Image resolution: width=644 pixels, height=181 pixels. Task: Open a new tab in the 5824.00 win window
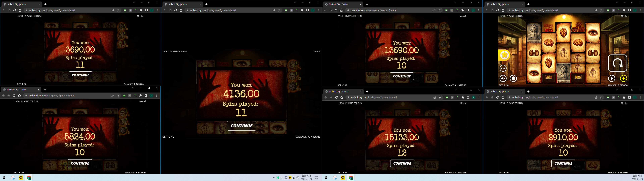coord(45,89)
